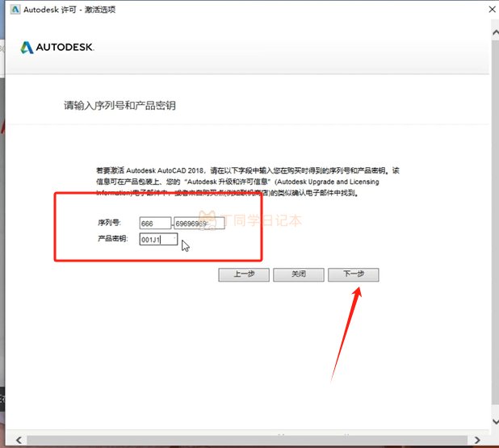
Task: Click the Autodesk logo in header
Action: [x=57, y=48]
